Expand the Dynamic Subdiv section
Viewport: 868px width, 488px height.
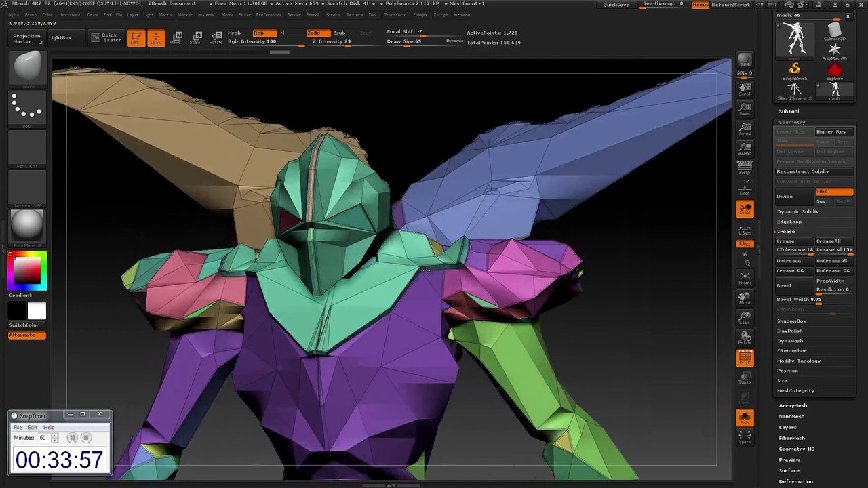[797, 211]
